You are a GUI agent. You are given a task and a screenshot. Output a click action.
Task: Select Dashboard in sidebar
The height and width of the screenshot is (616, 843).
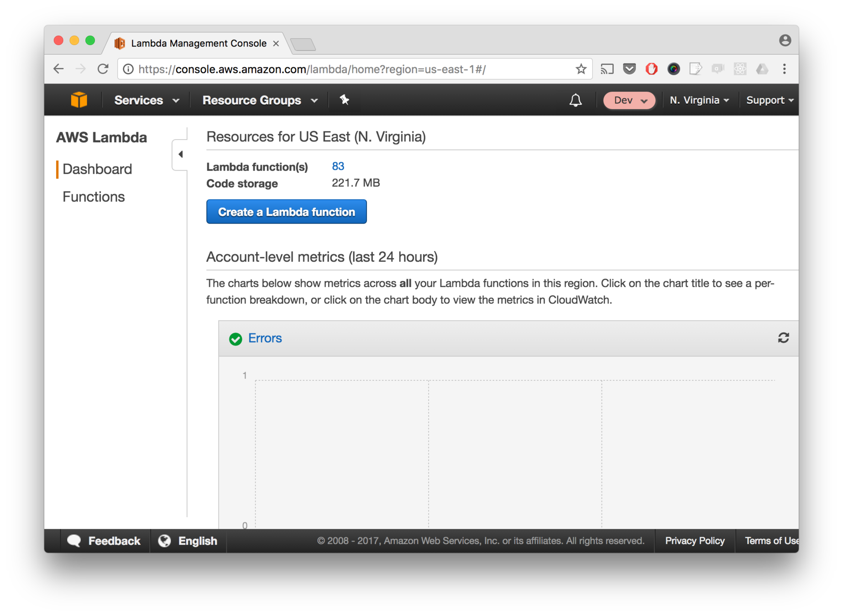(x=97, y=169)
